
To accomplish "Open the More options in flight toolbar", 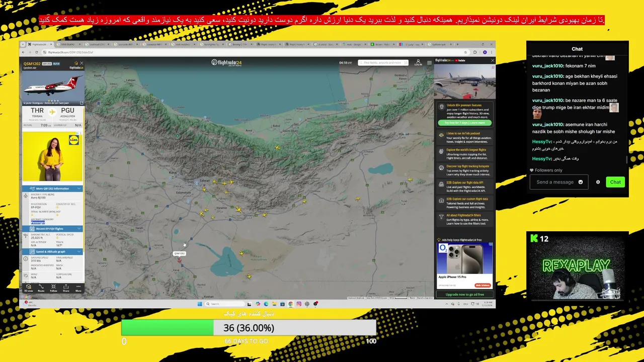I will (78, 288).
